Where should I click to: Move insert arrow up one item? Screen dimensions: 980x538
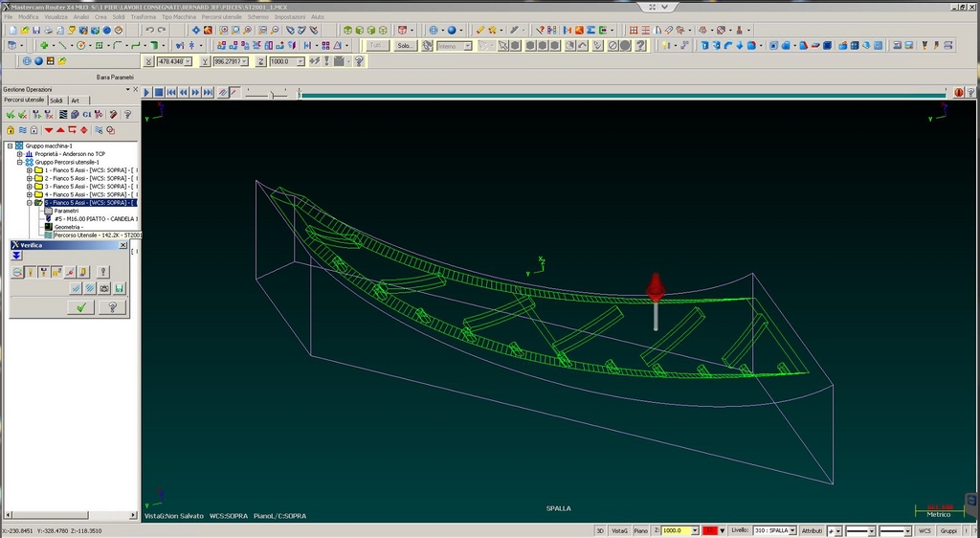click(x=60, y=130)
